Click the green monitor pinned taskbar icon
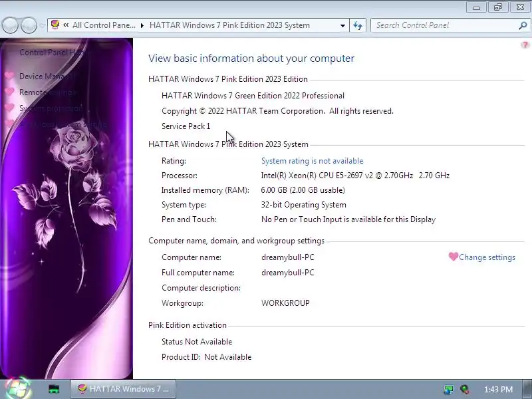The image size is (532, 399). pos(54,389)
